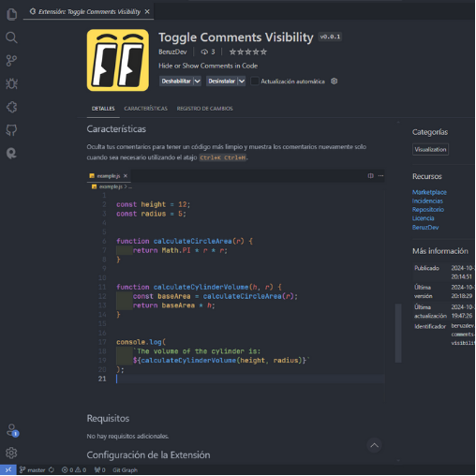
Task: Click the Desinstalar button
Action: pos(222,82)
